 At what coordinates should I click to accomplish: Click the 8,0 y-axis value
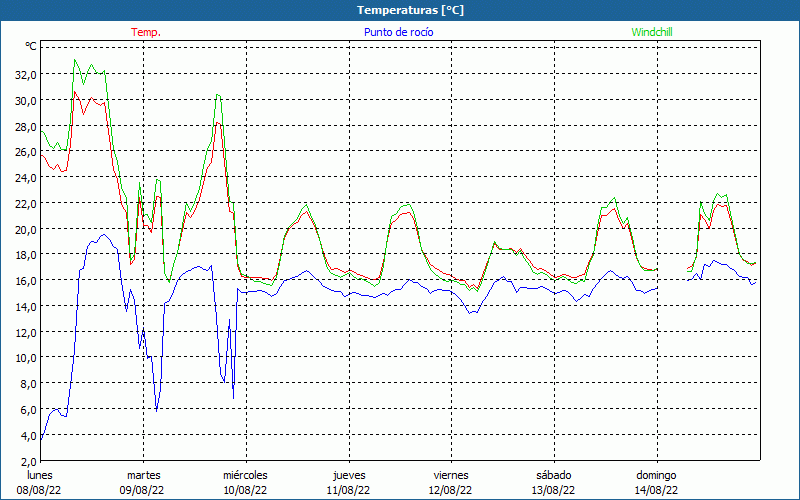(29, 384)
